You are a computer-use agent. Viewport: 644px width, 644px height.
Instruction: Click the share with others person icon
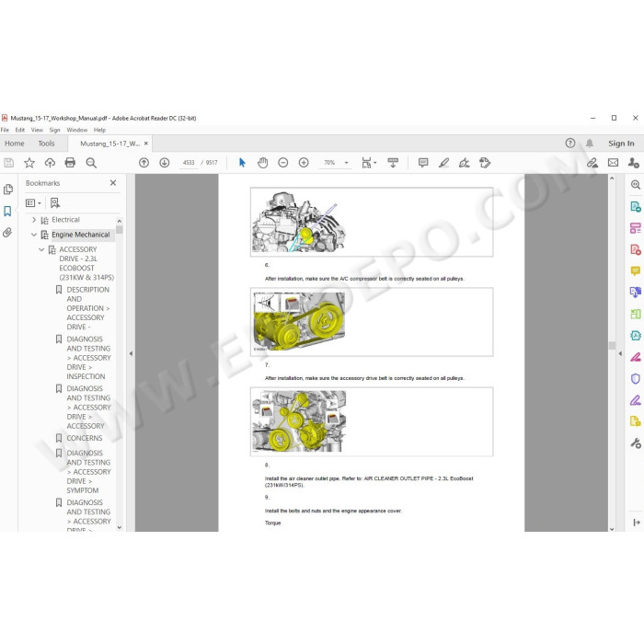[633, 163]
